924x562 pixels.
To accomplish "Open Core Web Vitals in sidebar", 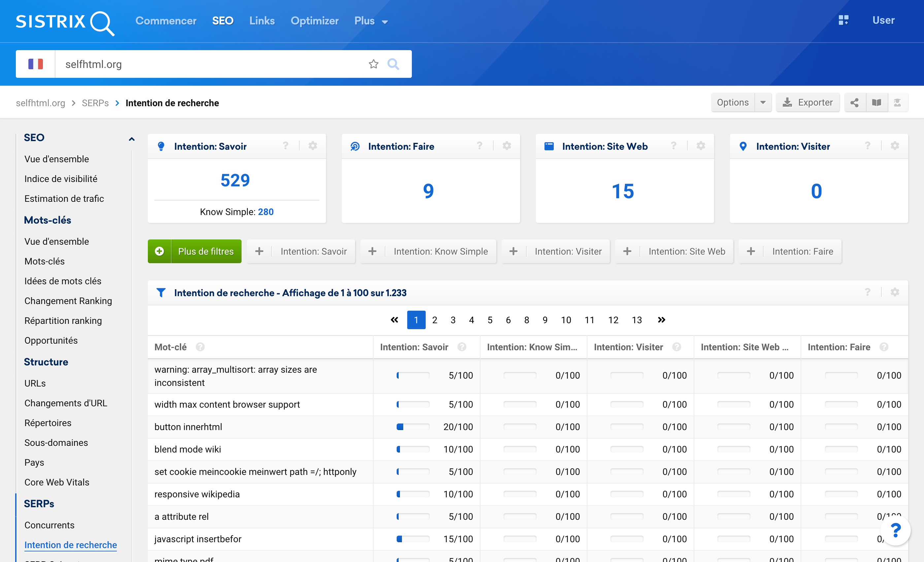I will tap(57, 482).
